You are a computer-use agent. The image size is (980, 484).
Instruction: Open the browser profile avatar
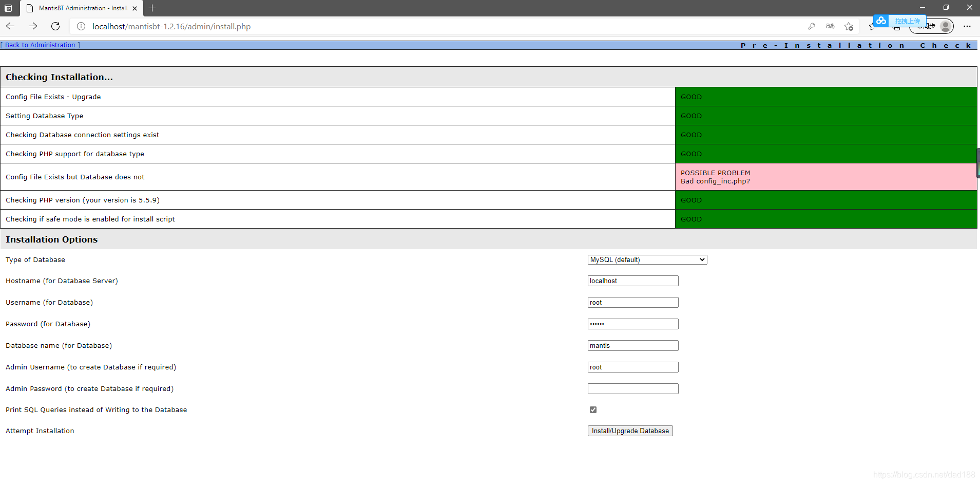(x=945, y=26)
